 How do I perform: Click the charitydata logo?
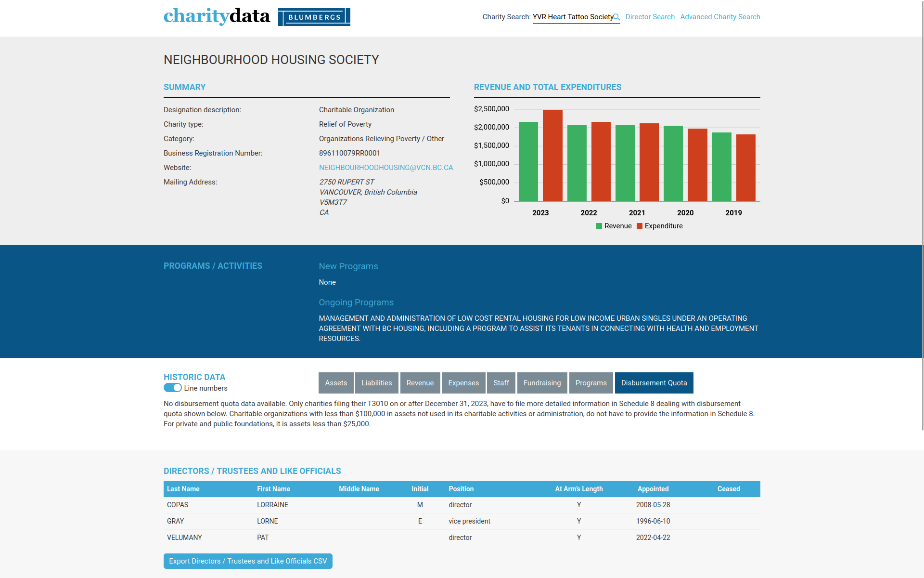(217, 16)
